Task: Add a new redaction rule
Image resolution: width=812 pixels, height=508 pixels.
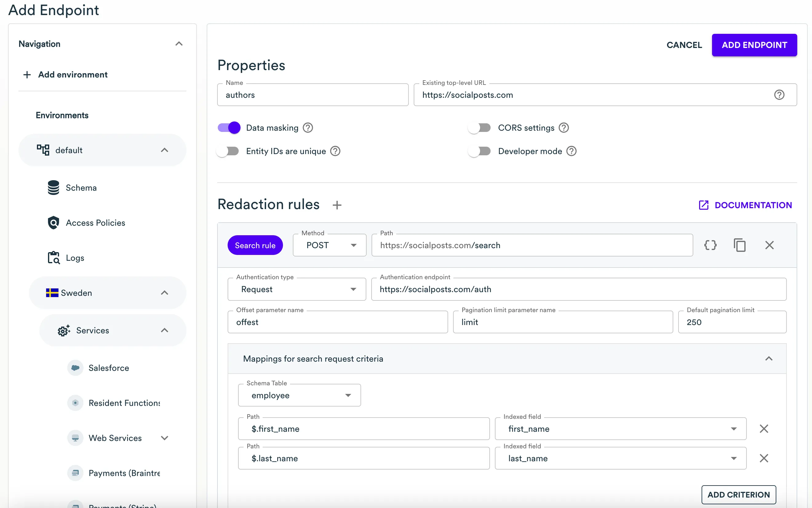Action: point(336,205)
